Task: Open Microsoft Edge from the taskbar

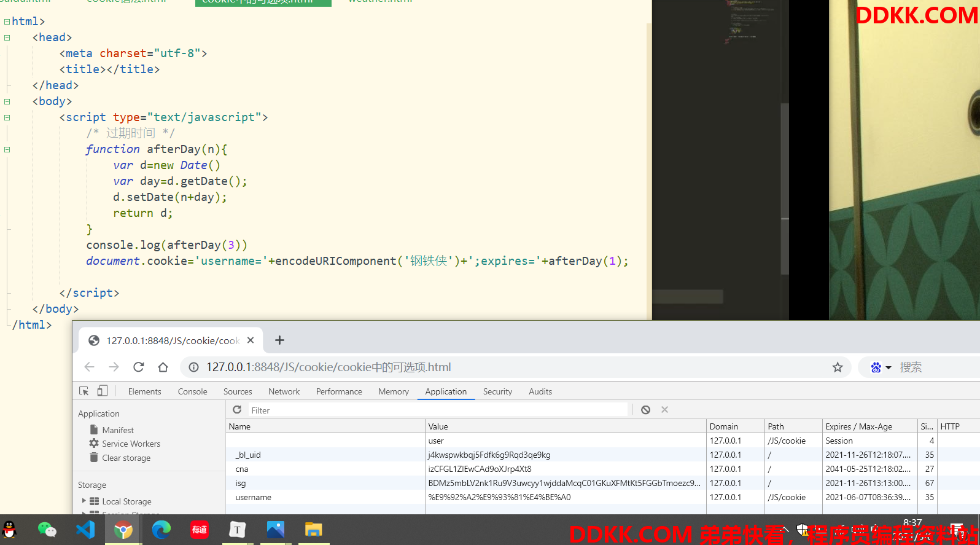Action: [x=161, y=530]
